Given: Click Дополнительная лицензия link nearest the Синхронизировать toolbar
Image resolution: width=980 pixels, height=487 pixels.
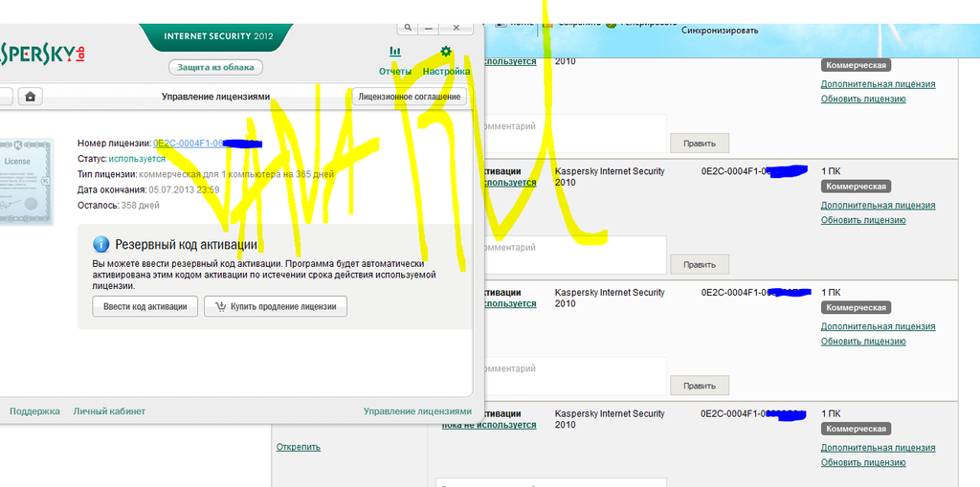Looking at the screenshot, I should (879, 84).
